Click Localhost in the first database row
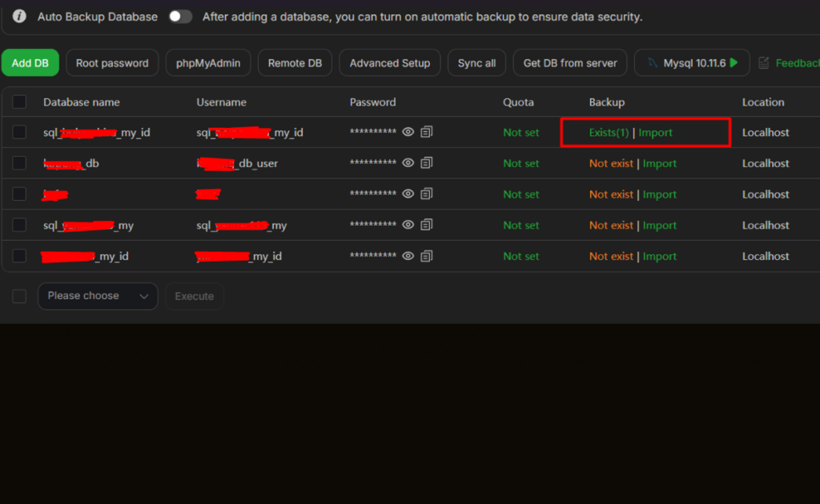 click(x=766, y=133)
